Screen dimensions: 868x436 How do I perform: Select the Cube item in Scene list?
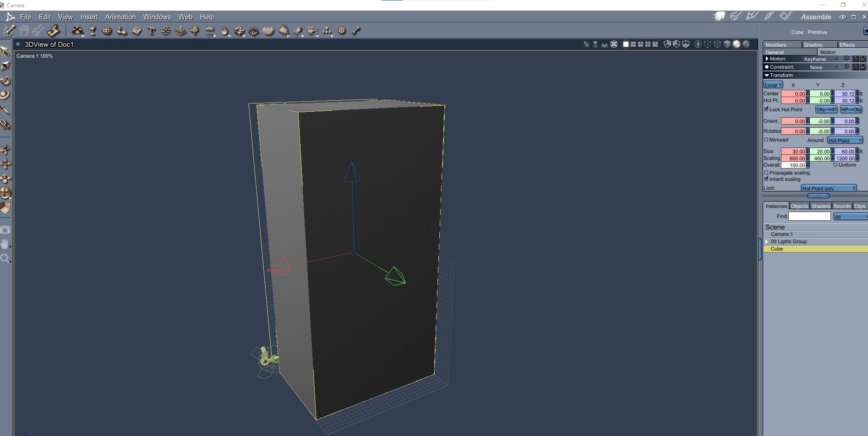click(815, 249)
